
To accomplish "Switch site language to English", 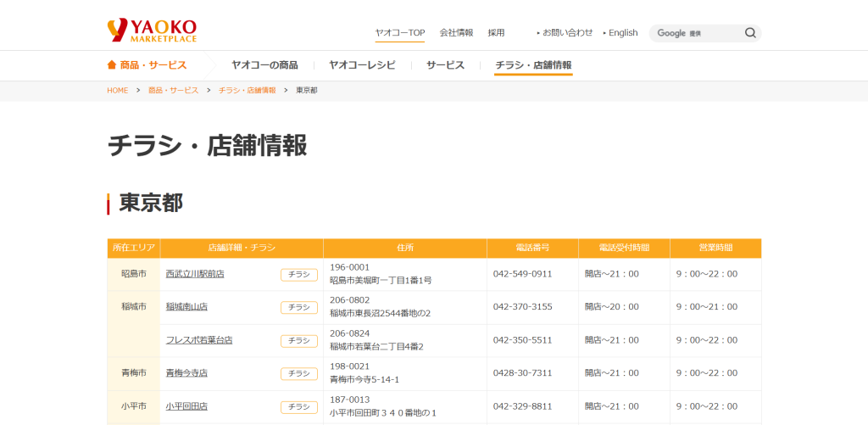I will 622,33.
